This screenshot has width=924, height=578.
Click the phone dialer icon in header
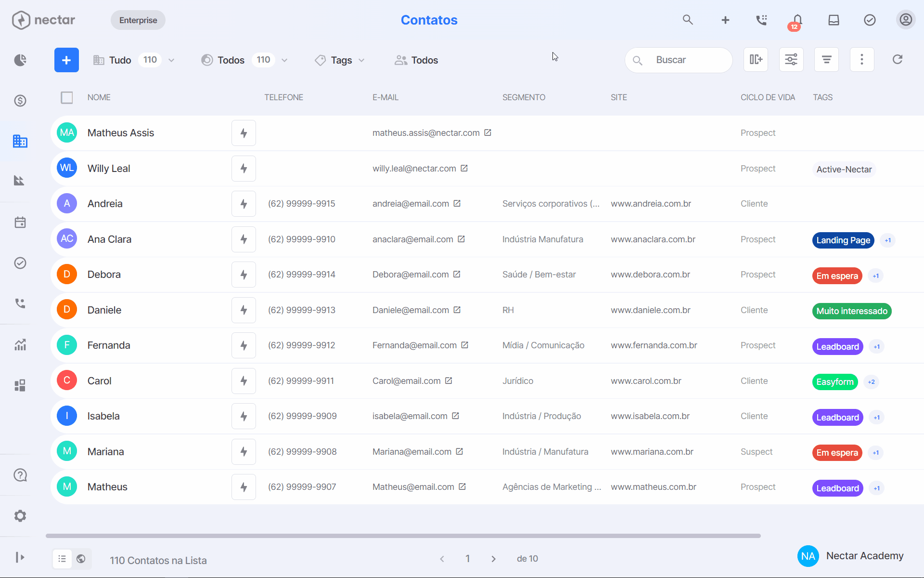click(761, 20)
